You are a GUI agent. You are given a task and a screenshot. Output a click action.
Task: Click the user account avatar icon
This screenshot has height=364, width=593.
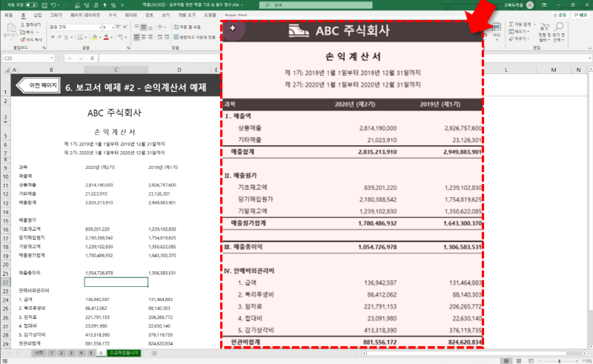[x=530, y=5]
